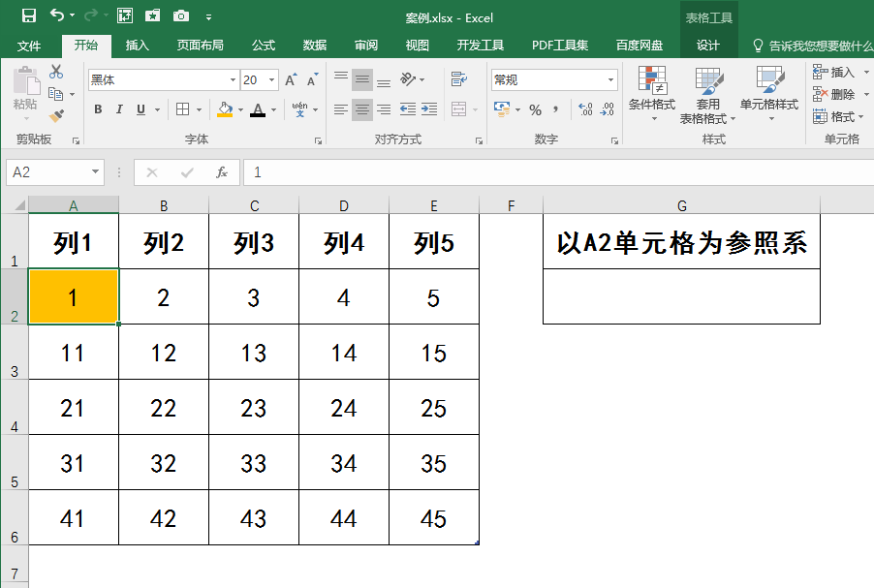Click the Cut scissors icon

56,72
